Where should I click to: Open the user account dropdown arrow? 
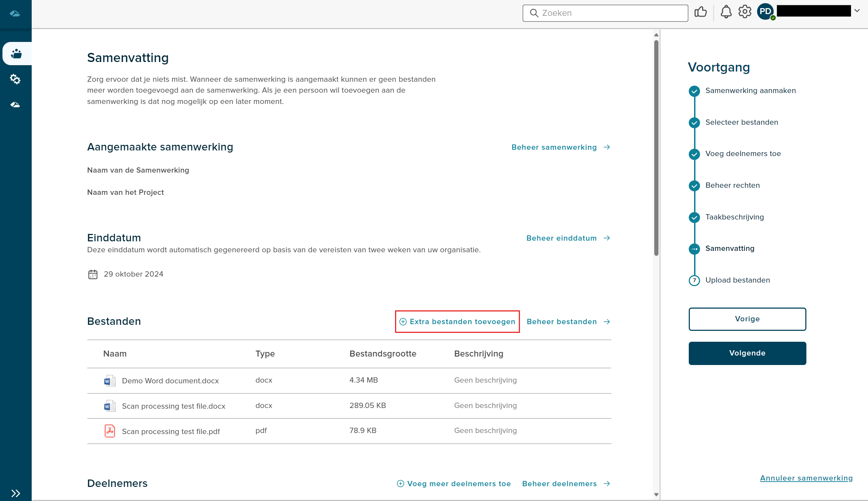[857, 11]
